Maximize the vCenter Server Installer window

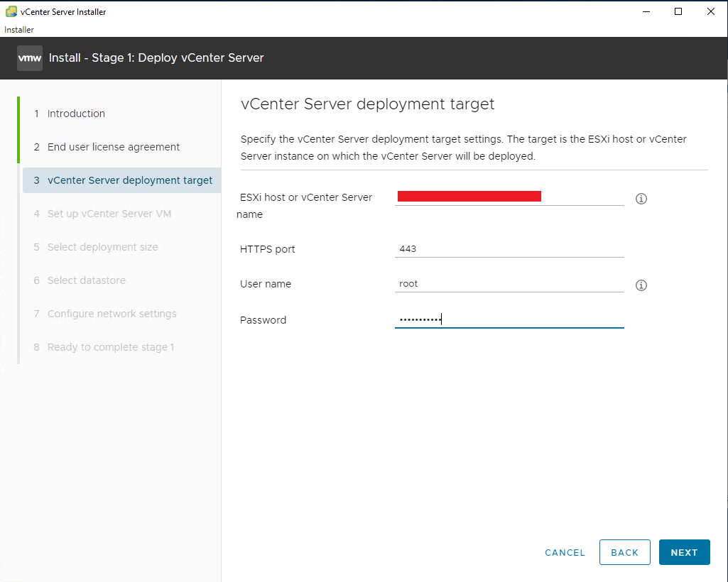click(678, 11)
